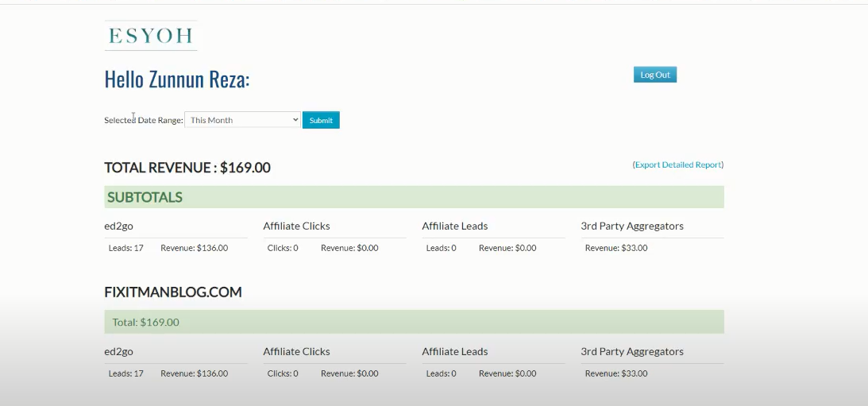Open the Selected Date Range dropdown
Screen dimensions: 868x406
tap(242, 120)
